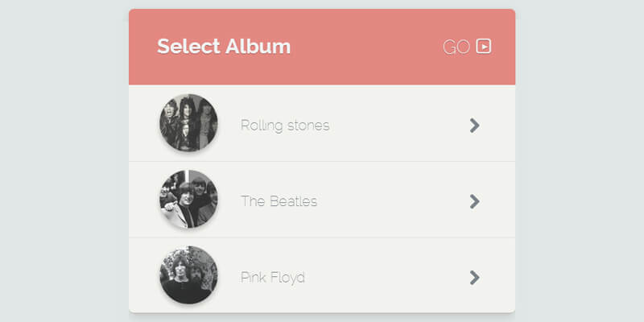Click the gray page background left of the card
The image size is (644, 322).
[x=64, y=161]
